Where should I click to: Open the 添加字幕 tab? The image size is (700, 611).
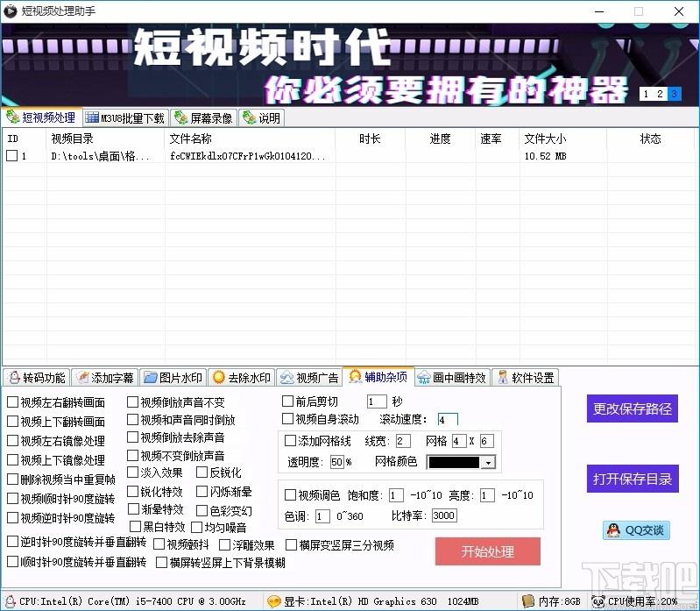[x=105, y=378]
